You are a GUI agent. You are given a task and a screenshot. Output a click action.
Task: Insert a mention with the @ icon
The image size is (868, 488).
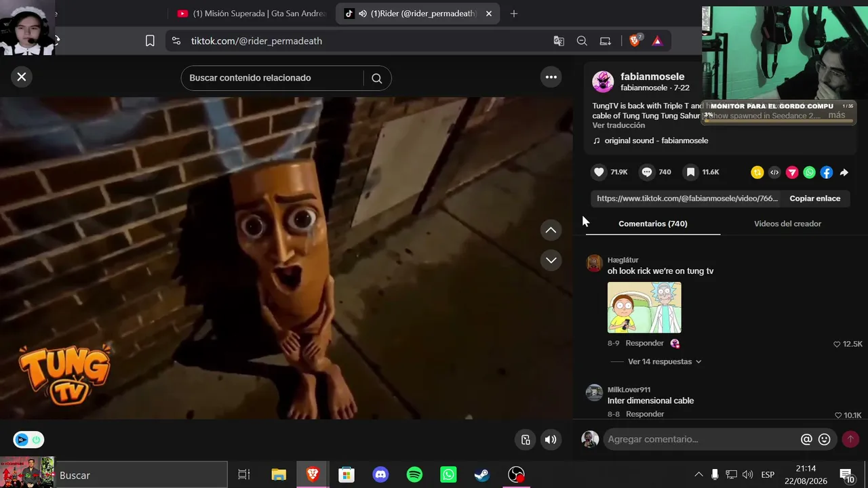[806, 439]
